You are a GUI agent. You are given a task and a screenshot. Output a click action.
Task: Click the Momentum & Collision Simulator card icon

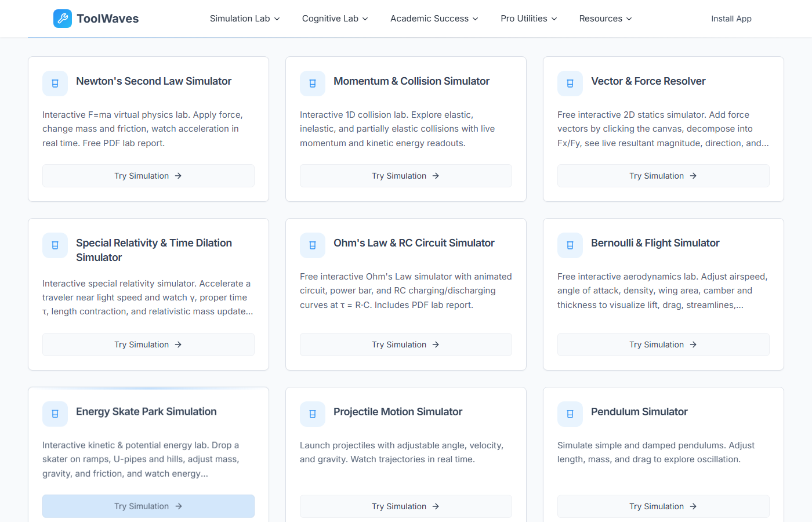pos(313,84)
